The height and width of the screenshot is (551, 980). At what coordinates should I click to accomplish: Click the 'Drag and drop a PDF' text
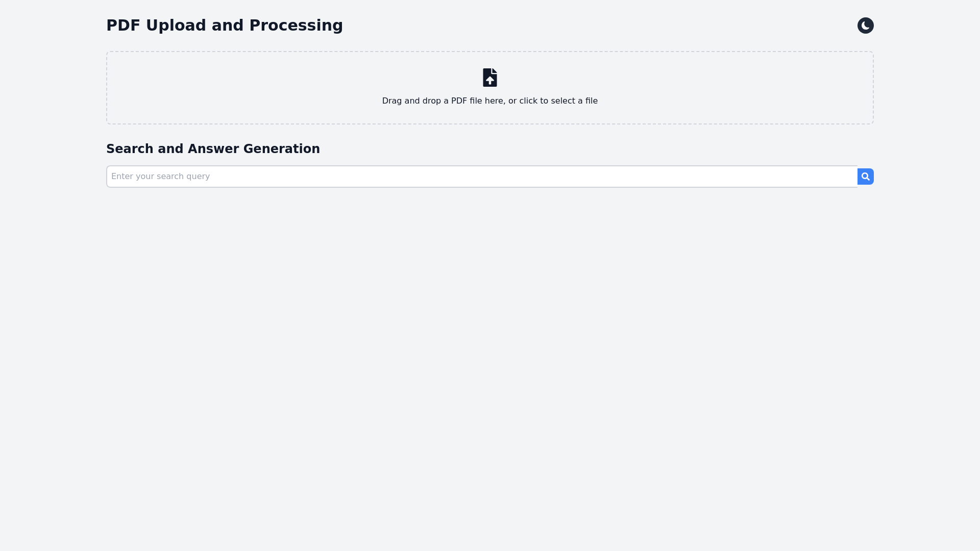[443, 101]
